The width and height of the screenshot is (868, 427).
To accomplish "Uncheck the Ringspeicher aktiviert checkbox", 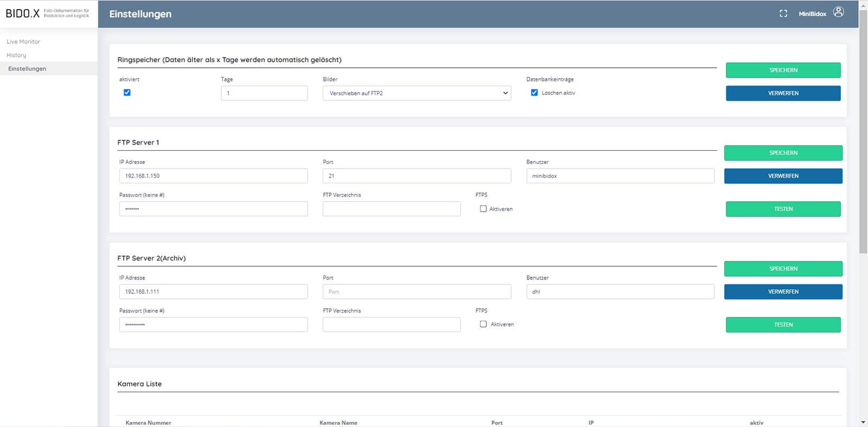I will (x=127, y=93).
